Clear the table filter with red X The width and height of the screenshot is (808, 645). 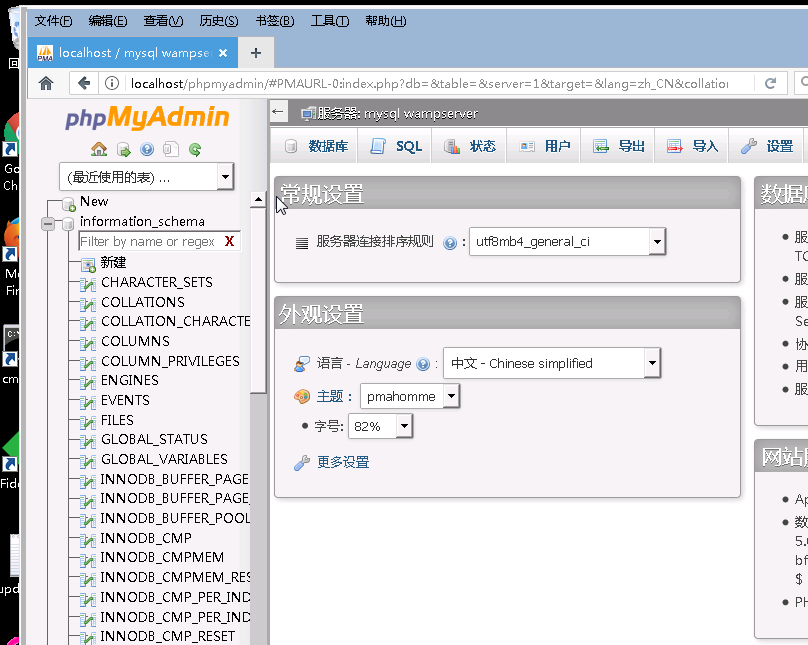(229, 241)
